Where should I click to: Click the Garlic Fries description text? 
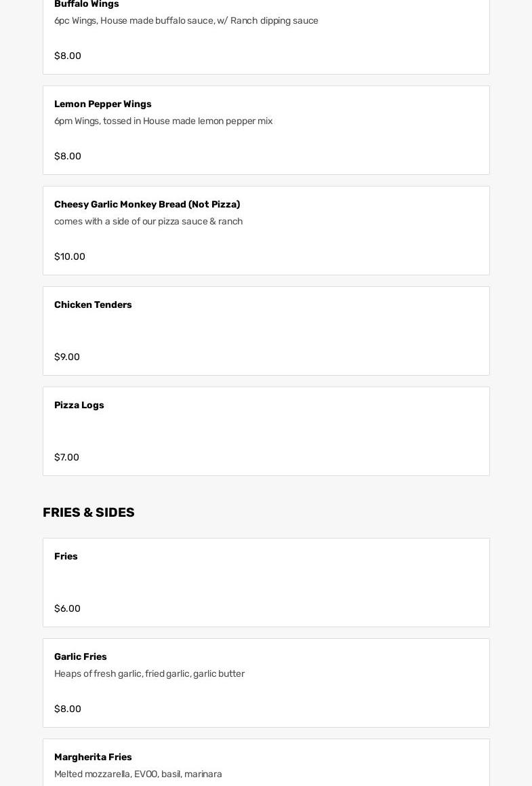pyautogui.click(x=149, y=673)
